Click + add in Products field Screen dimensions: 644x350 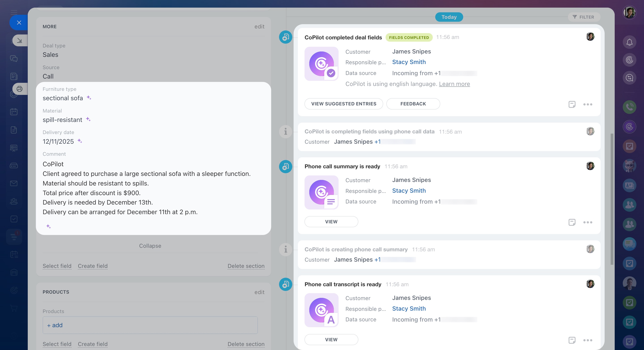pos(55,325)
